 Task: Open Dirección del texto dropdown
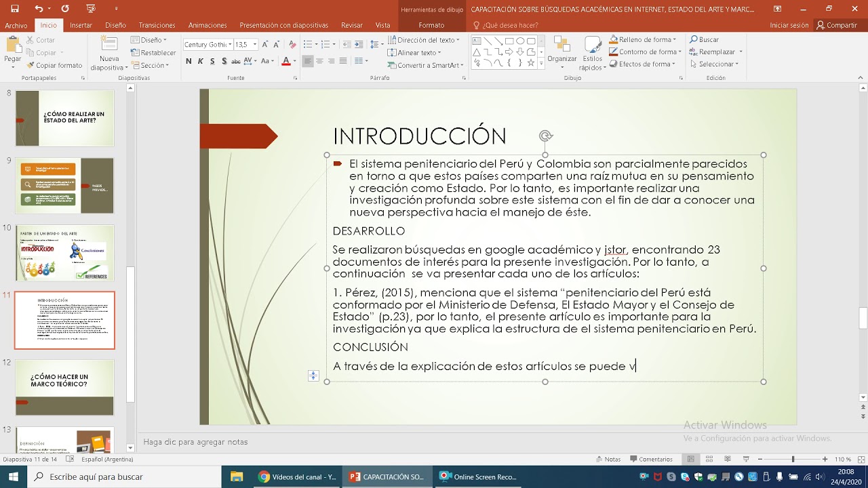[424, 40]
